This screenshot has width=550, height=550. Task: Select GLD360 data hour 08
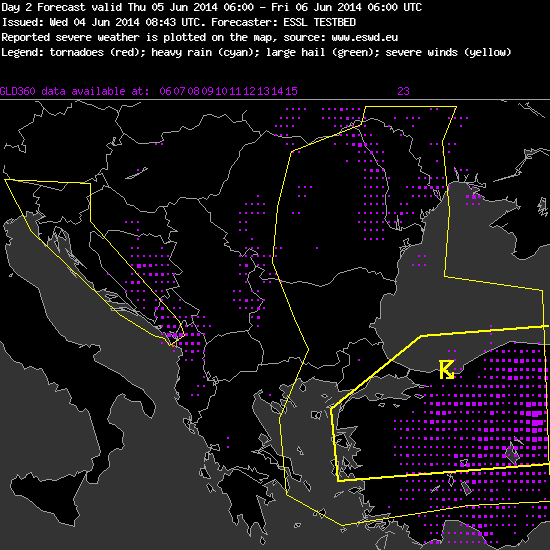[x=193, y=92]
